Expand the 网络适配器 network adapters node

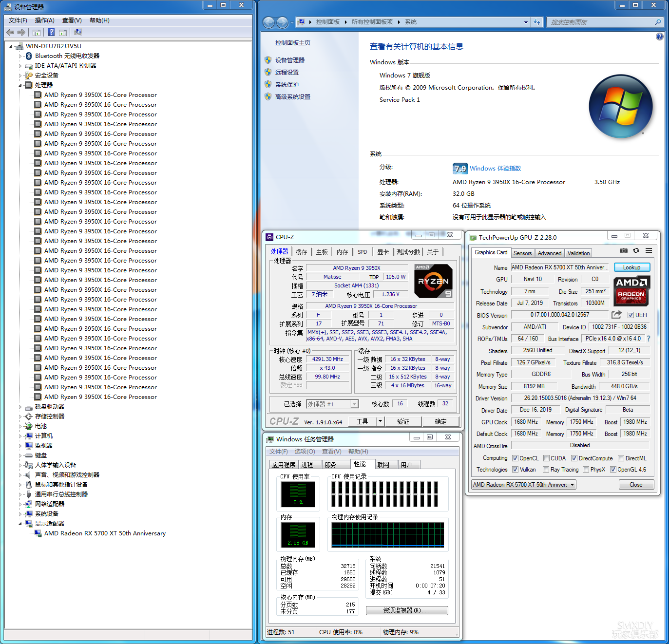coord(20,504)
